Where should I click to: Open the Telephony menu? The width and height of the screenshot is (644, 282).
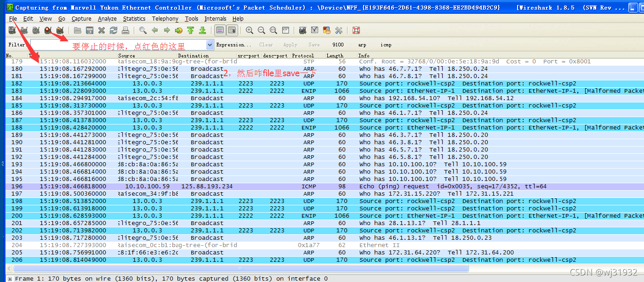coord(165,19)
